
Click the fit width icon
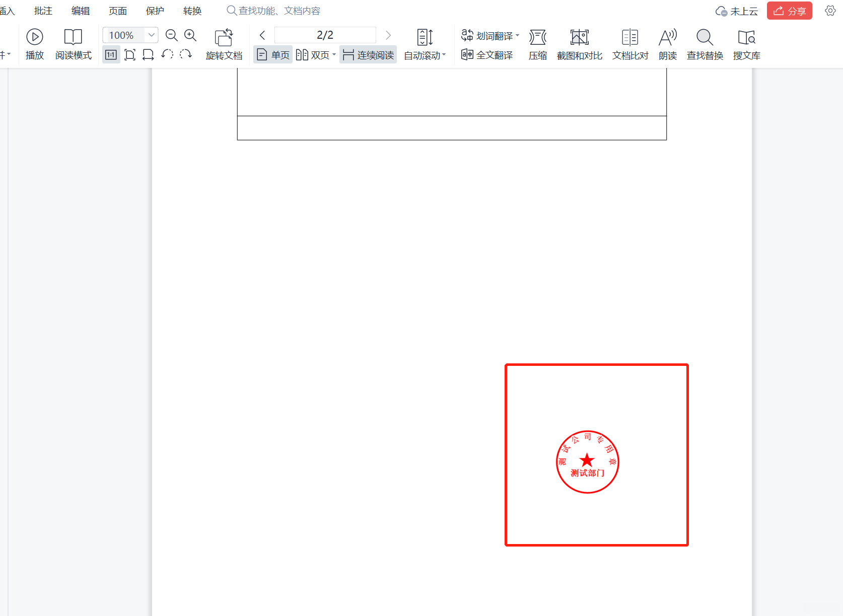[148, 54]
